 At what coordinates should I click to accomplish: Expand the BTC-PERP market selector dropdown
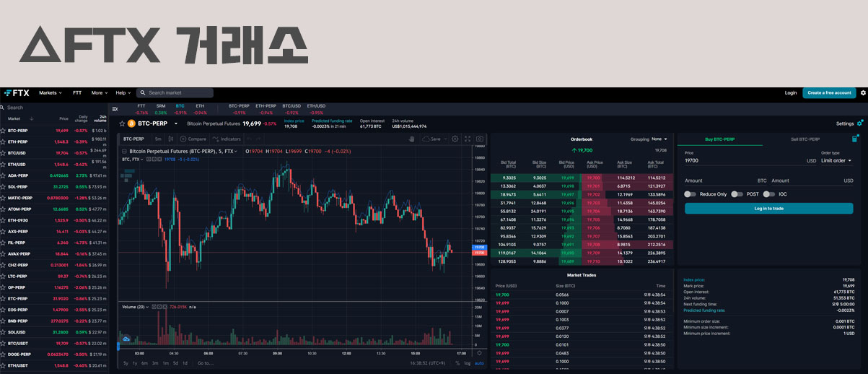176,123
